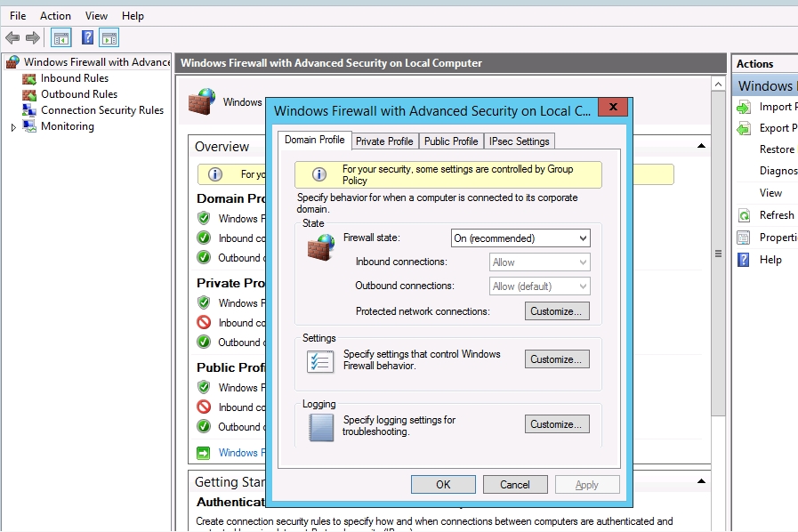This screenshot has width=798, height=532.
Task: Toggle the Show/Hide Action Pane toolbar icon
Action: click(x=109, y=37)
